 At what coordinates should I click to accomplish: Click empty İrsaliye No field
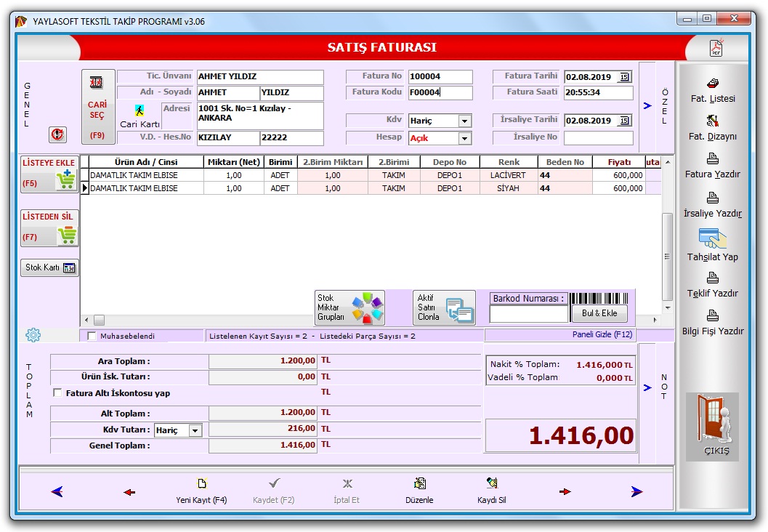pos(599,137)
